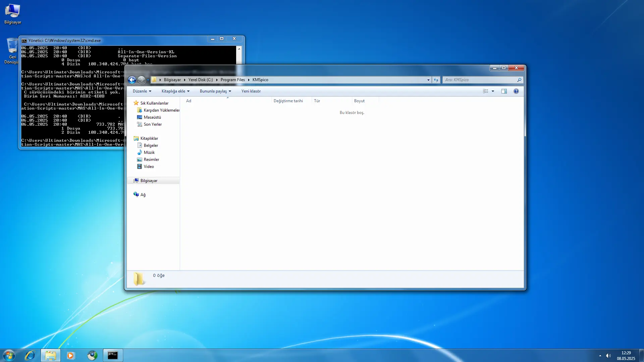Click Show Desktop button at taskbar end
Viewport: 644px width, 362px height.
[641, 355]
